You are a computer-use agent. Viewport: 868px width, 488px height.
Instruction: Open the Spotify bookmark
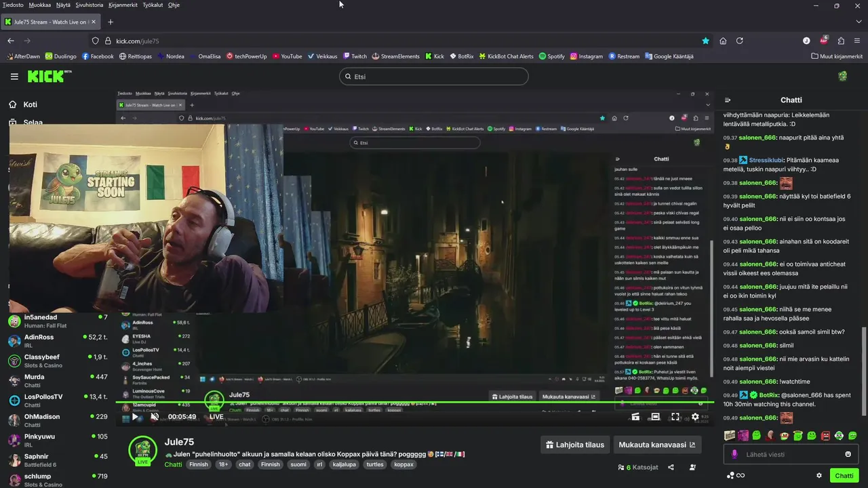tap(552, 56)
